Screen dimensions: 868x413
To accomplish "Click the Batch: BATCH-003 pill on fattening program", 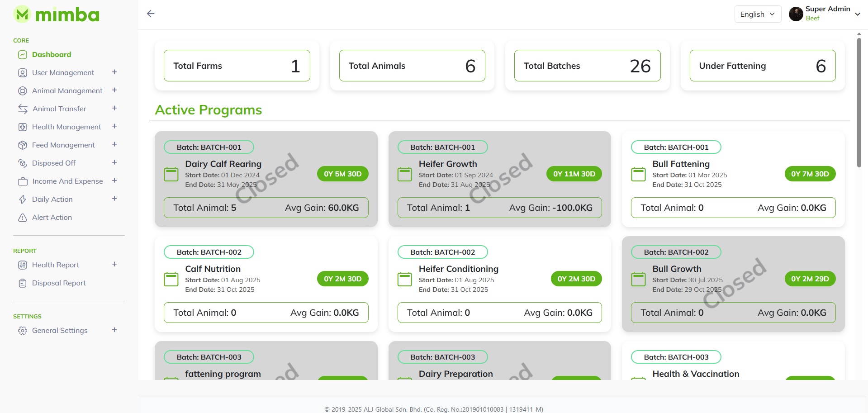I will [209, 357].
